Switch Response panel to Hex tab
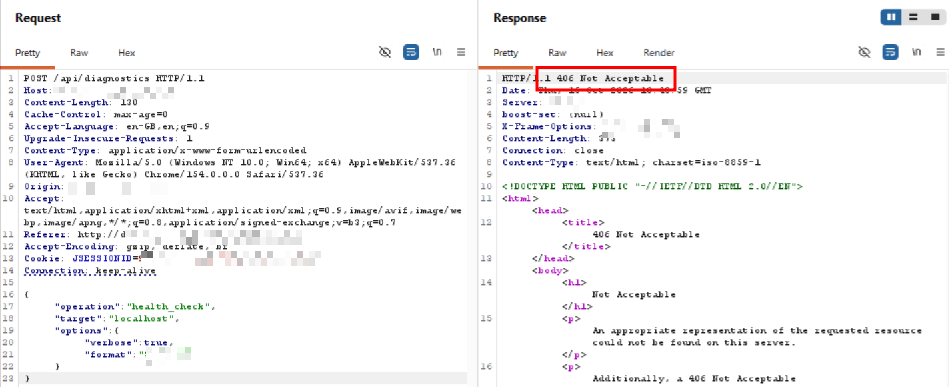 pyautogui.click(x=605, y=53)
